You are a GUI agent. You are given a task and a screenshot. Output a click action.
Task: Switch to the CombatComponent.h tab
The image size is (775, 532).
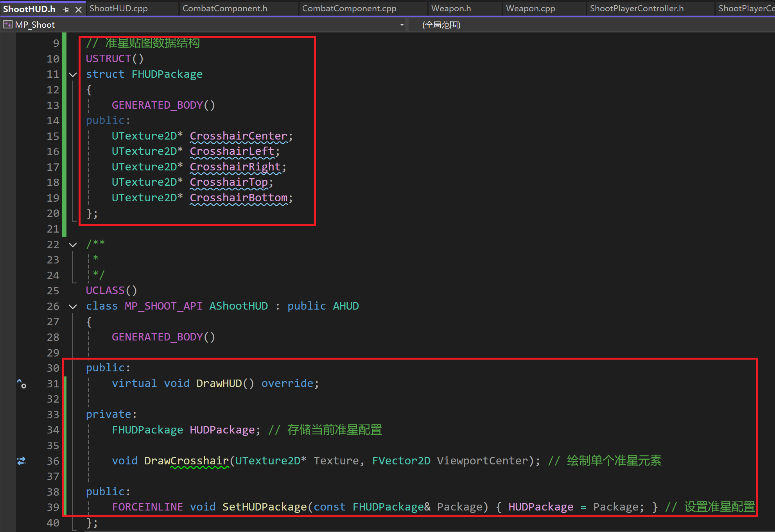pyautogui.click(x=225, y=9)
